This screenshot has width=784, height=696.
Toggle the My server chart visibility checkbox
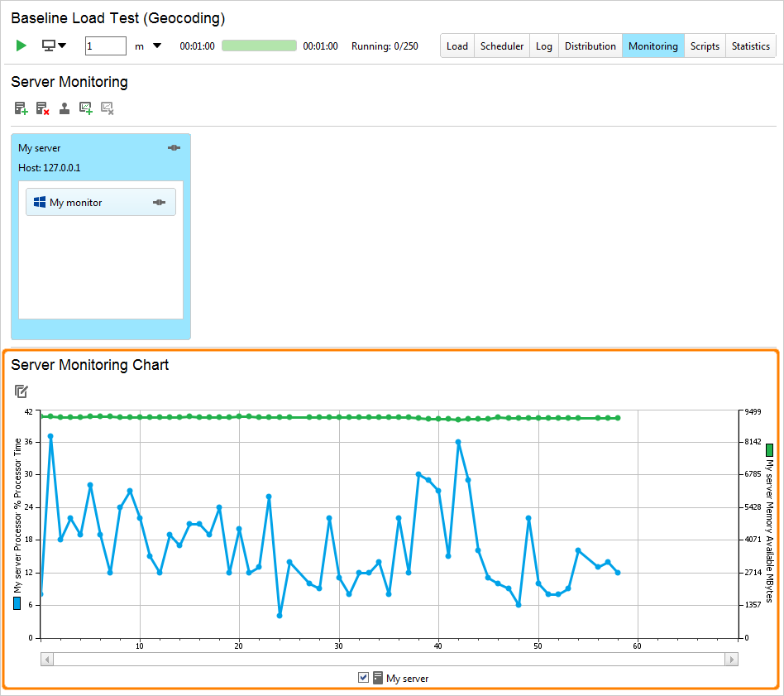tap(364, 677)
